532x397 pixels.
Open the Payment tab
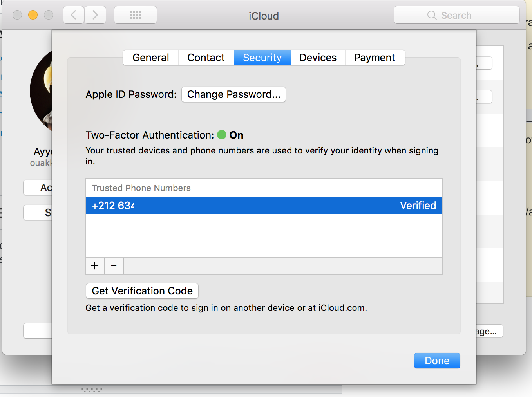pos(375,58)
